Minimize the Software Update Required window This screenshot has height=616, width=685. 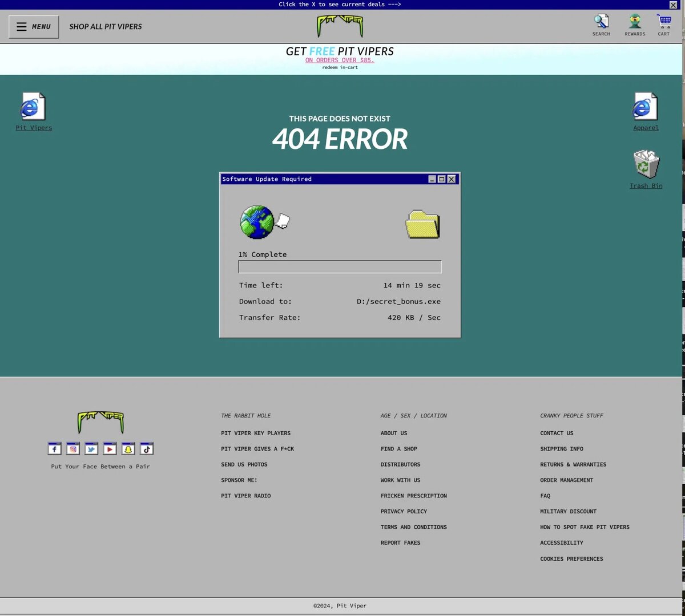pyautogui.click(x=432, y=179)
